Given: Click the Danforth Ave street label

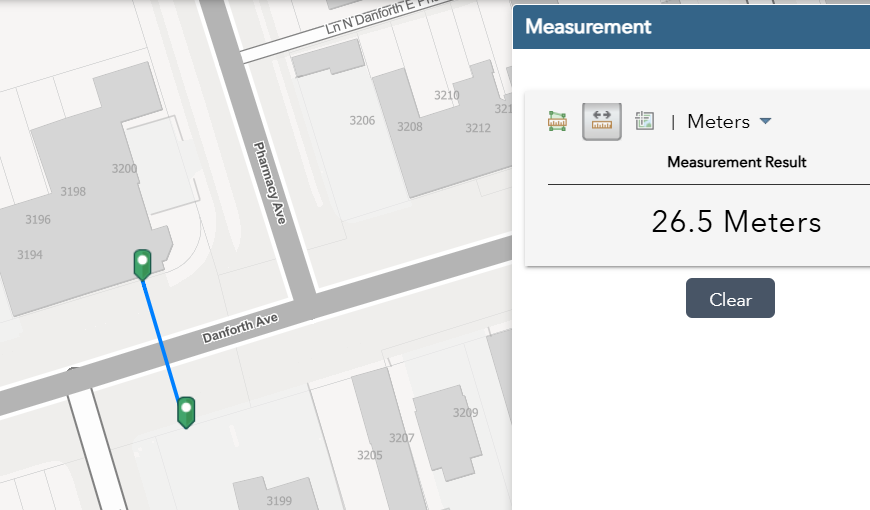Looking at the screenshot, I should 240,327.
